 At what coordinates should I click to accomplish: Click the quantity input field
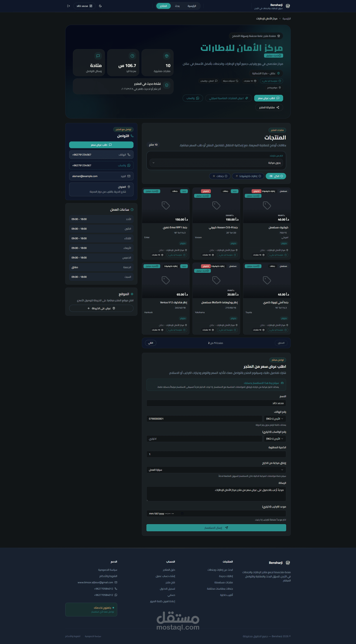click(216, 454)
